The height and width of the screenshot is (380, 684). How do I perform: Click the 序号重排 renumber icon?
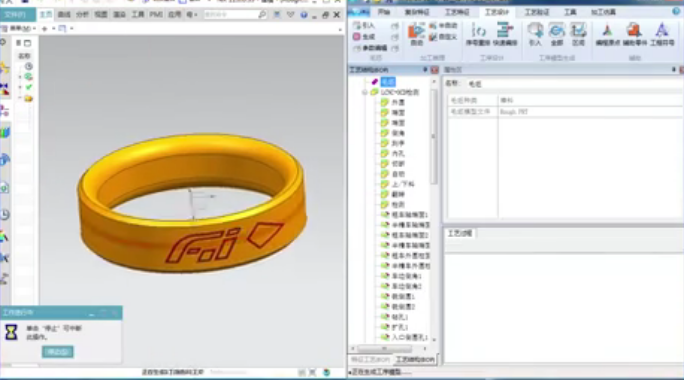[x=478, y=34]
